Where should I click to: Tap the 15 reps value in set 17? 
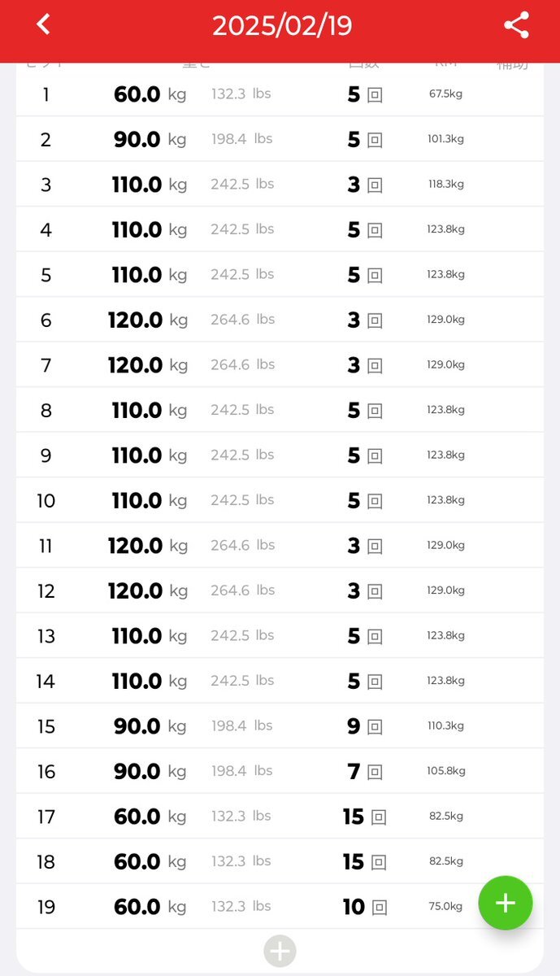pos(354,817)
